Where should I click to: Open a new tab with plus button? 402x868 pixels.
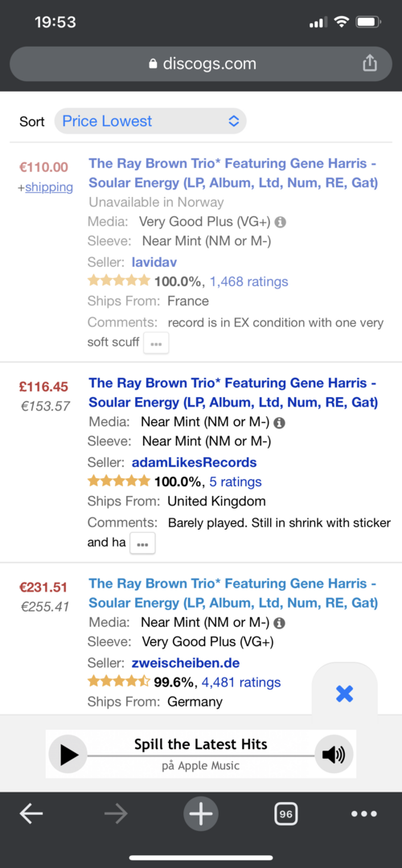pos(201,813)
